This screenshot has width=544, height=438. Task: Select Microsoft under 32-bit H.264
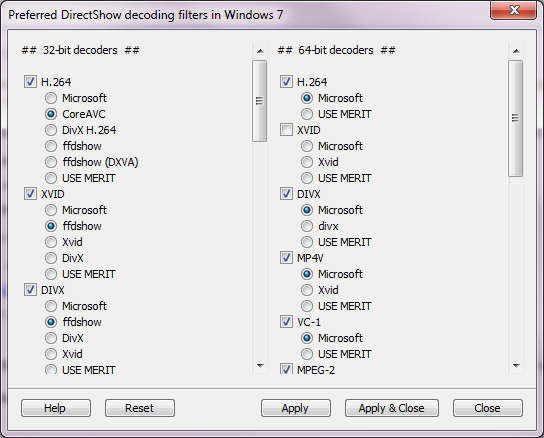[51, 98]
